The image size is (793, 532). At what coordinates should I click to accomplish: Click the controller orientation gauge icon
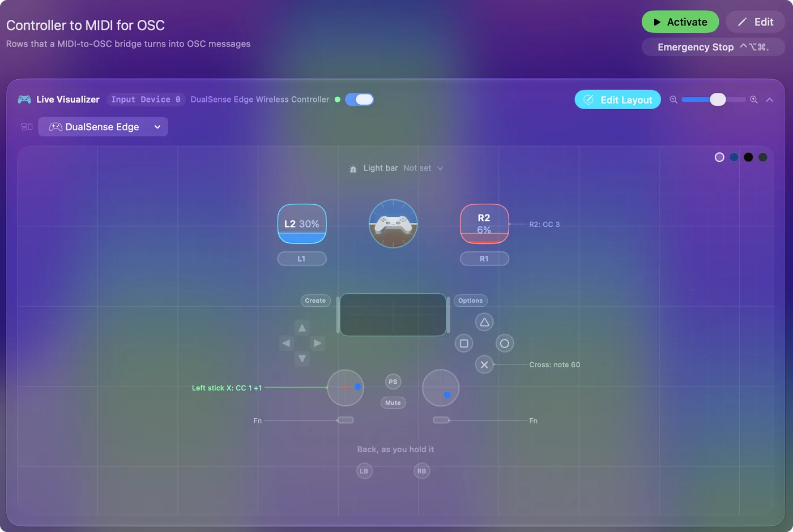[x=393, y=224]
